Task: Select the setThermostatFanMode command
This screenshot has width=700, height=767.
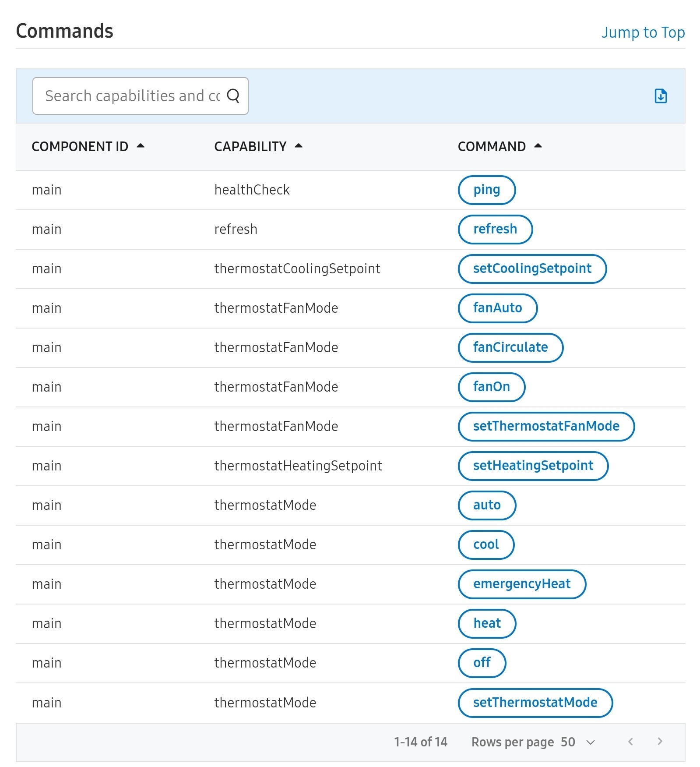Action: [x=546, y=427]
